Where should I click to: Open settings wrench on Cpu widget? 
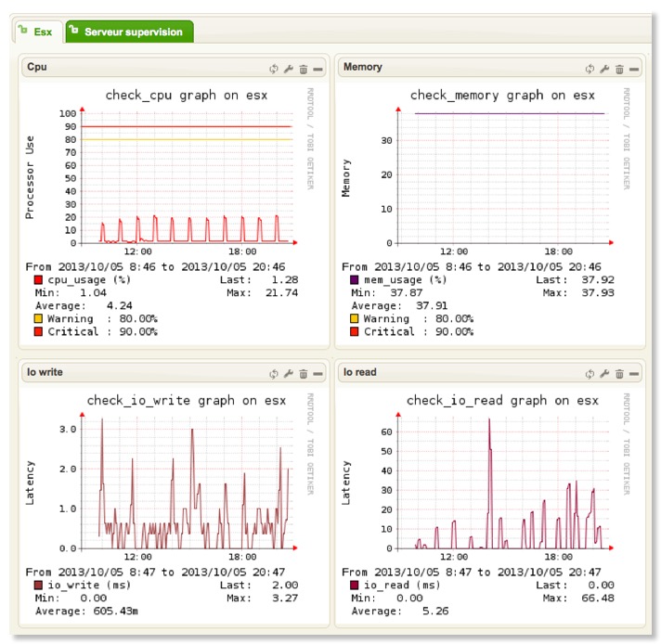pyautogui.click(x=289, y=69)
